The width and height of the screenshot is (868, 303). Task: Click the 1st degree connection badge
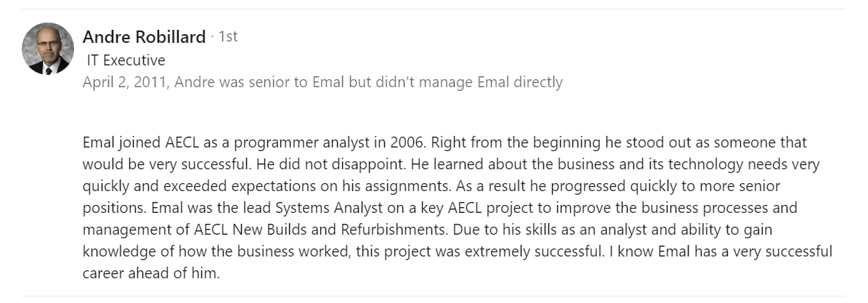pyautogui.click(x=227, y=36)
